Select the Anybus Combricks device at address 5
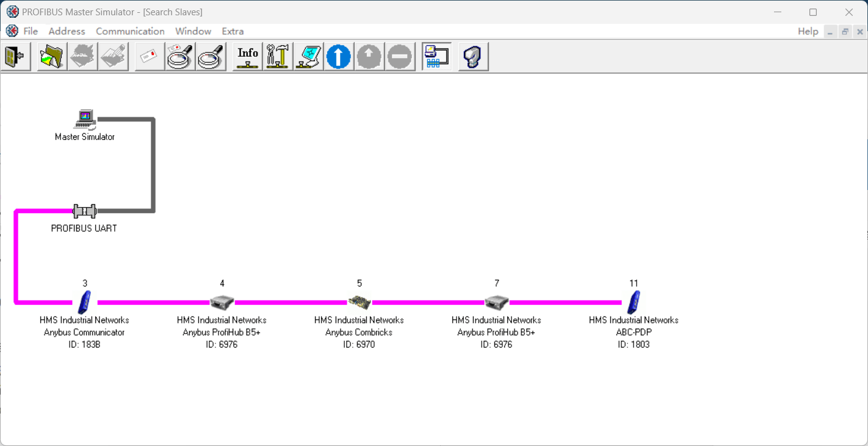 click(360, 302)
